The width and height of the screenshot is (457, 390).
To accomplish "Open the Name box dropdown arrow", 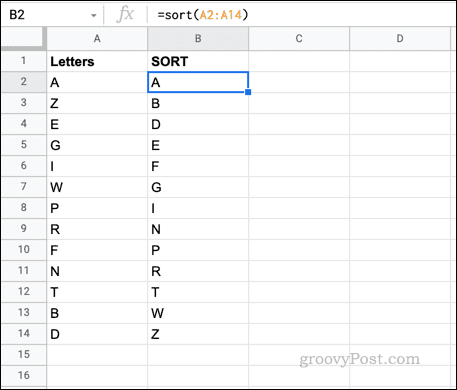I will pyautogui.click(x=94, y=15).
